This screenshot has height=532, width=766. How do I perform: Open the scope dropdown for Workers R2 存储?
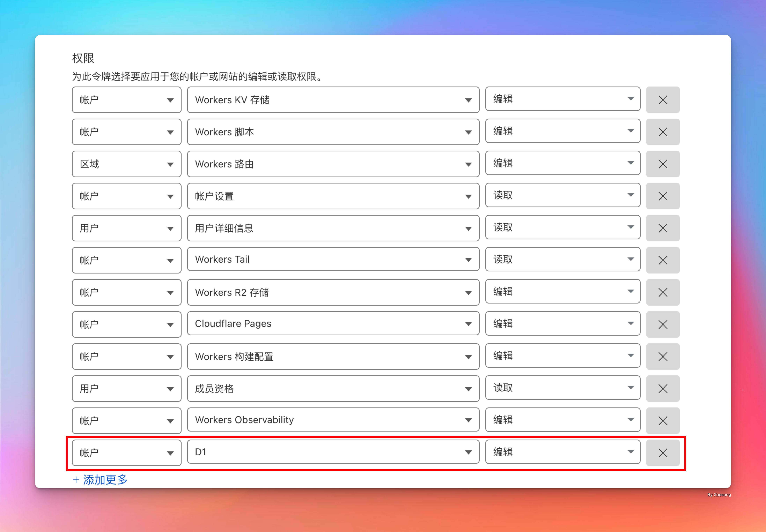coord(127,292)
